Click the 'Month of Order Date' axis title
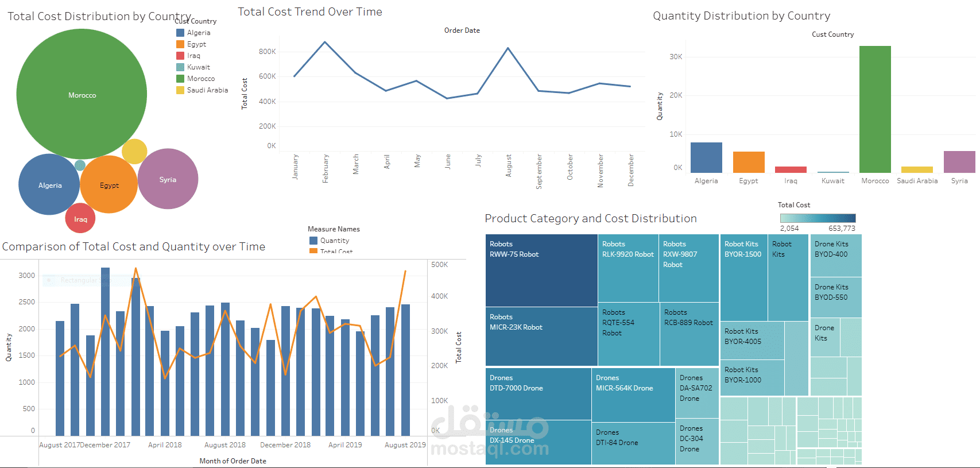 click(x=233, y=461)
